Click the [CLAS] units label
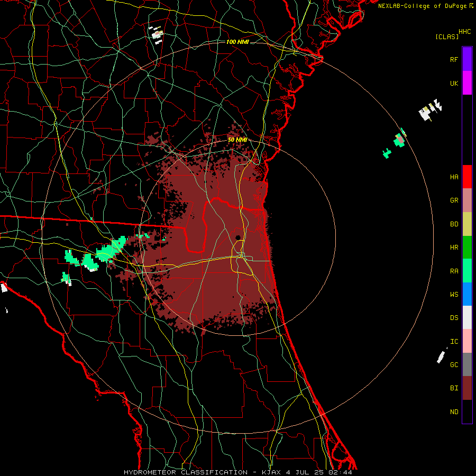Viewport: 476px width, 476px height. (447, 36)
